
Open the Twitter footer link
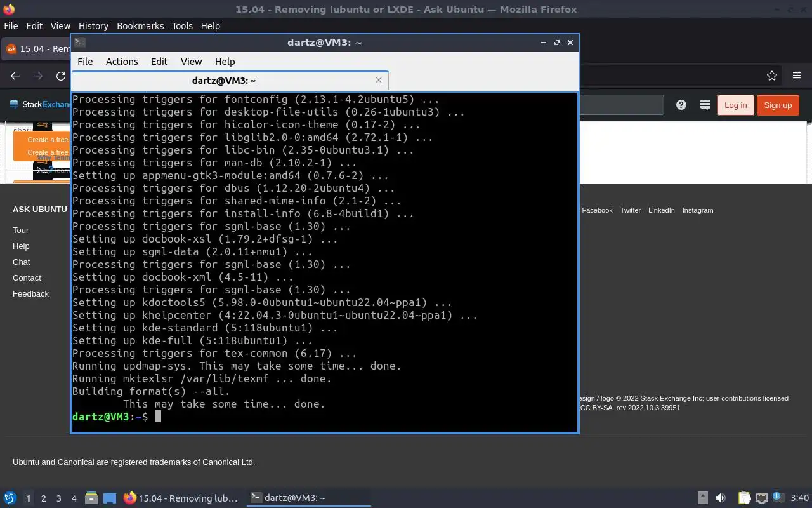click(x=630, y=210)
